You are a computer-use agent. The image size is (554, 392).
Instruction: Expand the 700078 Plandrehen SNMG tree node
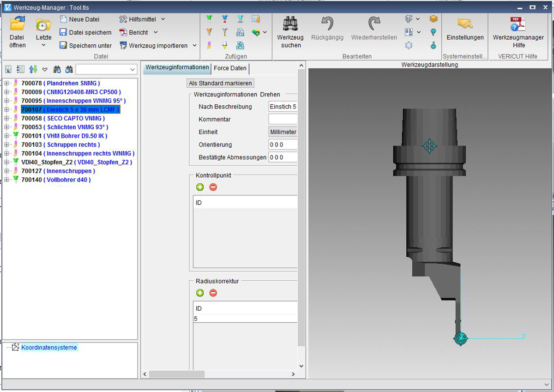pos(7,84)
